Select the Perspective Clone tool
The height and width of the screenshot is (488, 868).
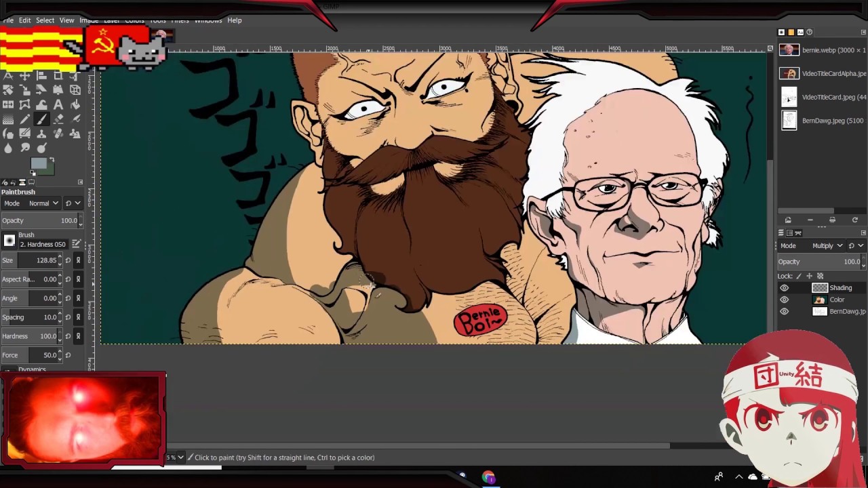pos(75,134)
